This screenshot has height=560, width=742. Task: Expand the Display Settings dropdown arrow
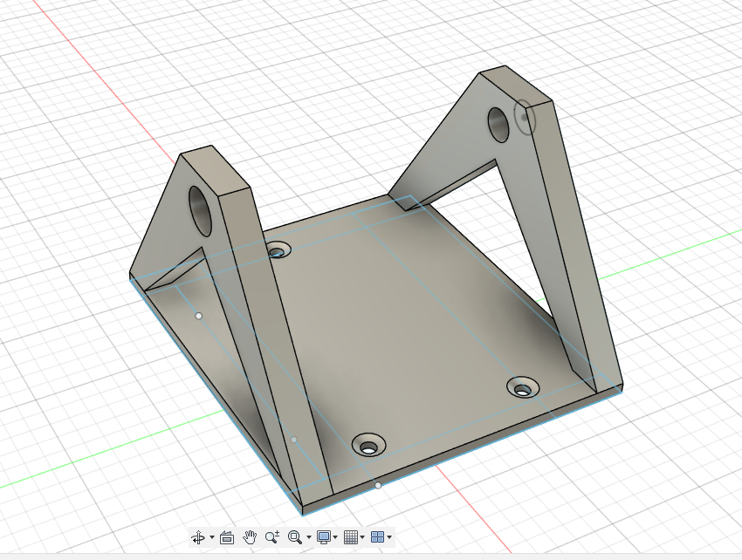coord(335,537)
